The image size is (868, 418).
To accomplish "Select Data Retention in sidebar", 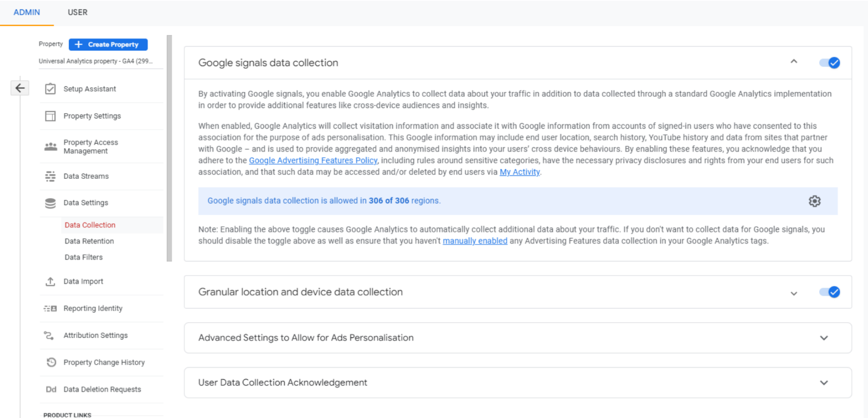I will (89, 241).
